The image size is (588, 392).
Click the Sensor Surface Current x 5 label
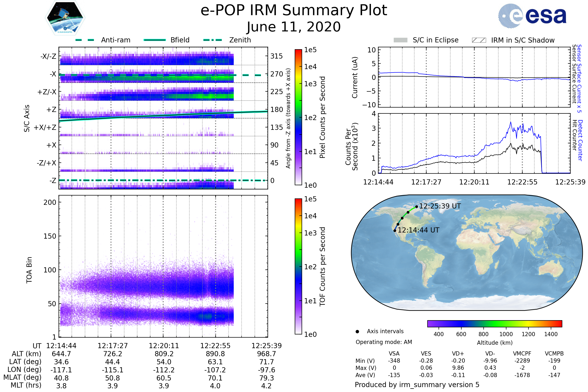pos(579,78)
